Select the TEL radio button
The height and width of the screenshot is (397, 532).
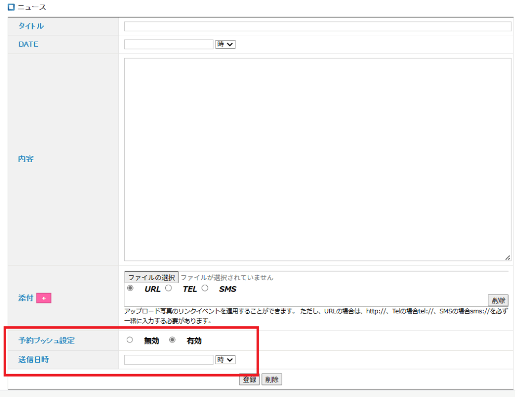(x=168, y=288)
